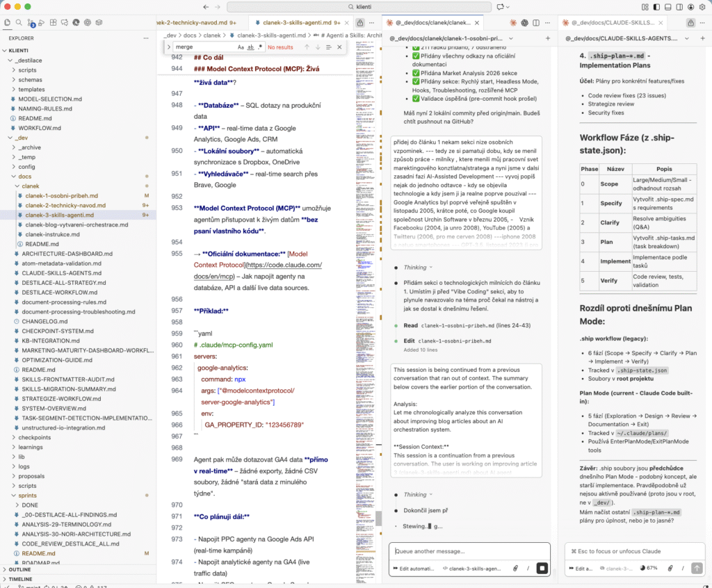Toggle Match Case in the find widget
The width and height of the screenshot is (712, 588).
[241, 47]
